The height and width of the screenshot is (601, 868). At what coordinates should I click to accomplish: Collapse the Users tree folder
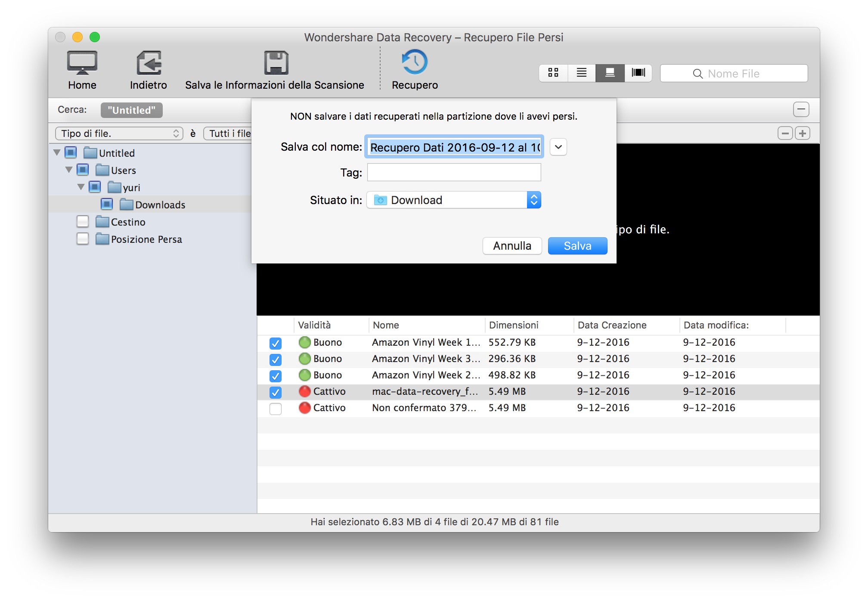click(69, 170)
